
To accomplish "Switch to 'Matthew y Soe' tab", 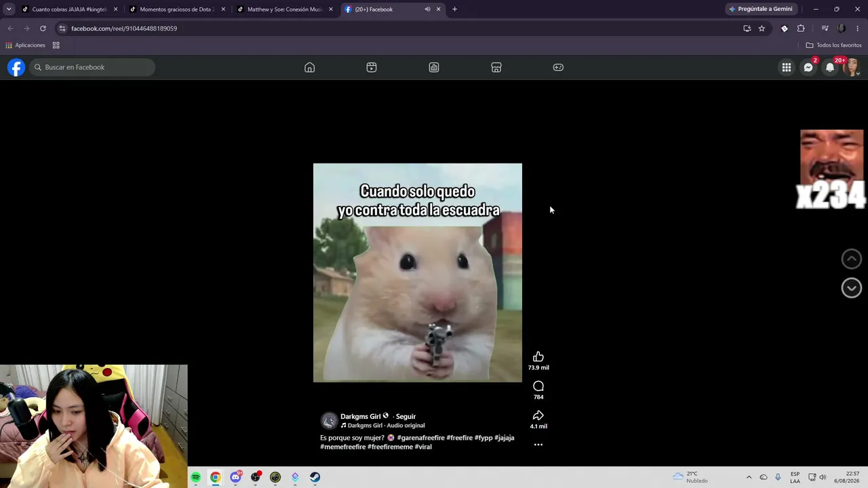I will click(285, 9).
